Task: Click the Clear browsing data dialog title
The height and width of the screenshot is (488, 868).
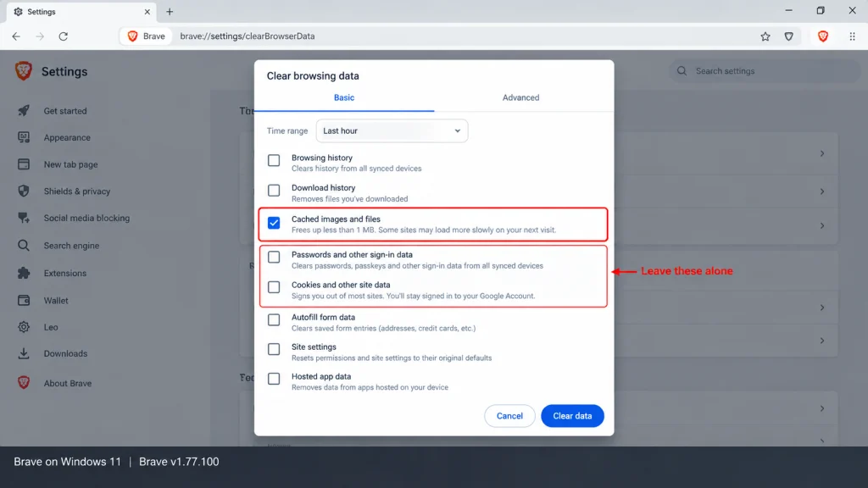Action: (x=313, y=75)
